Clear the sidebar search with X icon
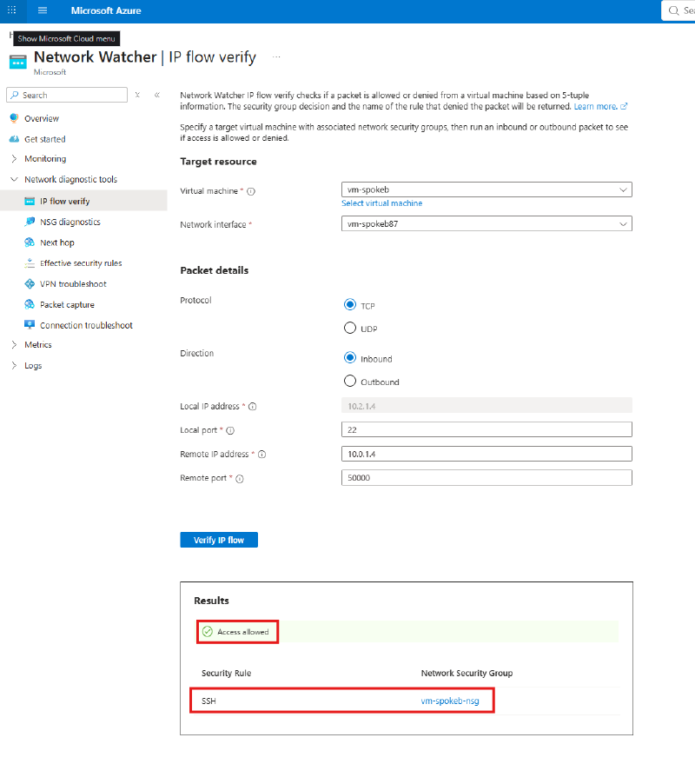This screenshot has height=784, width=695. [x=137, y=95]
